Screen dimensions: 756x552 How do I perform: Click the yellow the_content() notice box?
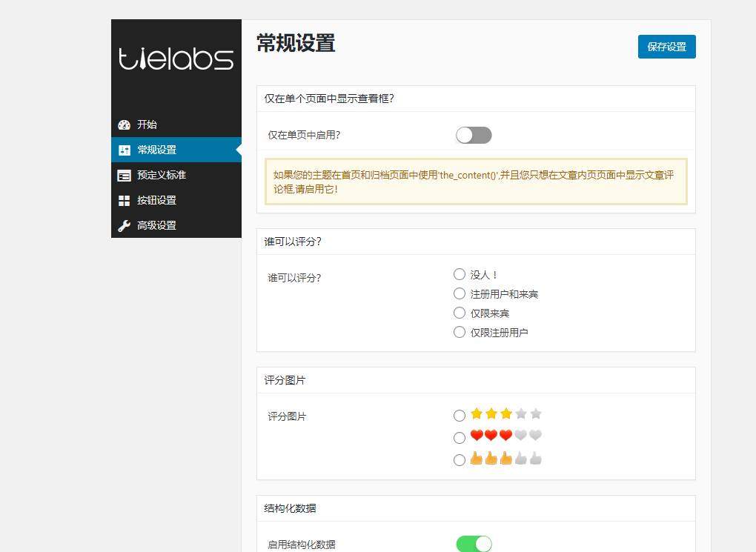coord(476,182)
